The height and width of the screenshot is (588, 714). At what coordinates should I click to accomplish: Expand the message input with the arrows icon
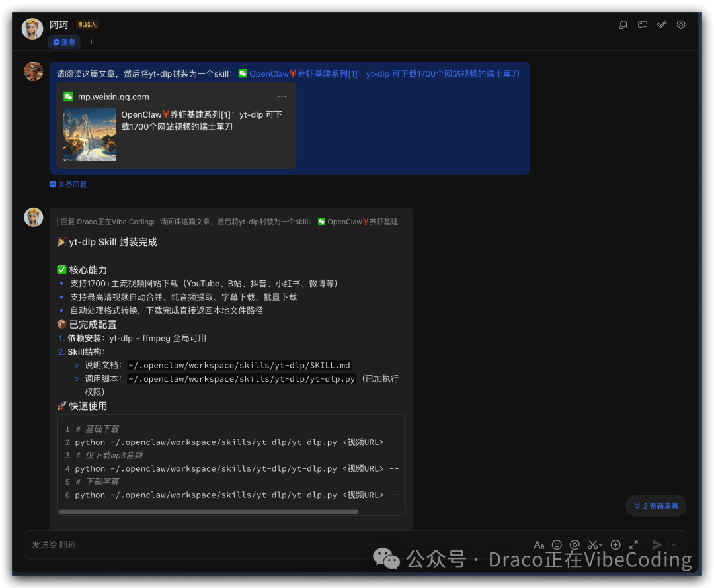point(633,545)
